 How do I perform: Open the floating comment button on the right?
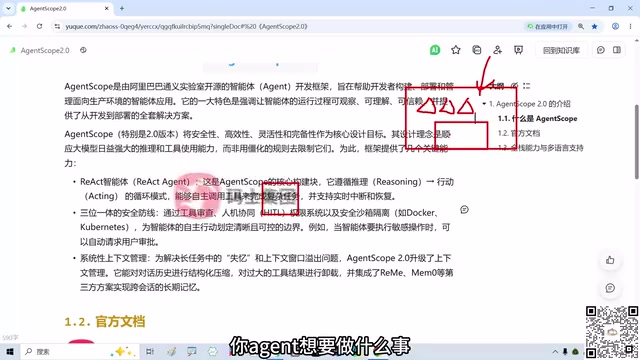pyautogui.click(x=610, y=288)
